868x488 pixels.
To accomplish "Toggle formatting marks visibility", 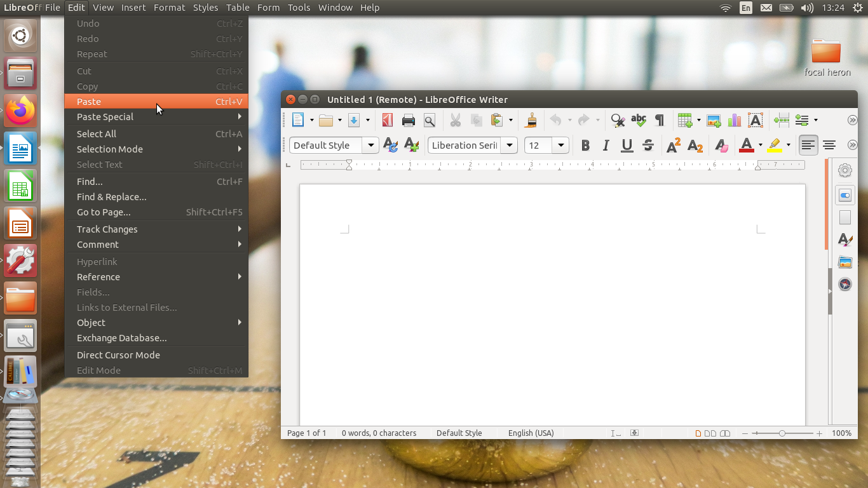I will [660, 120].
